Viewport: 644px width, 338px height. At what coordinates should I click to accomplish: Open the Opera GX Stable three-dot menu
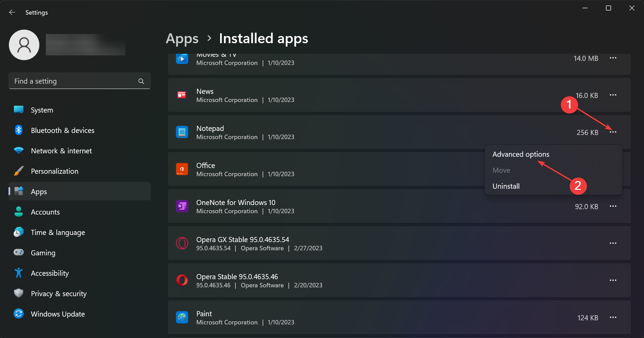point(613,243)
